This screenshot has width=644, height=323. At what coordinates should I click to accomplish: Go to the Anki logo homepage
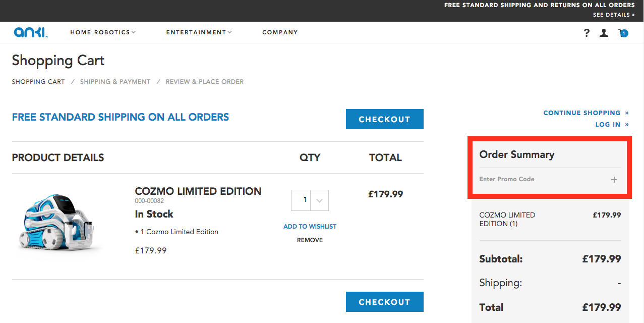pos(31,33)
